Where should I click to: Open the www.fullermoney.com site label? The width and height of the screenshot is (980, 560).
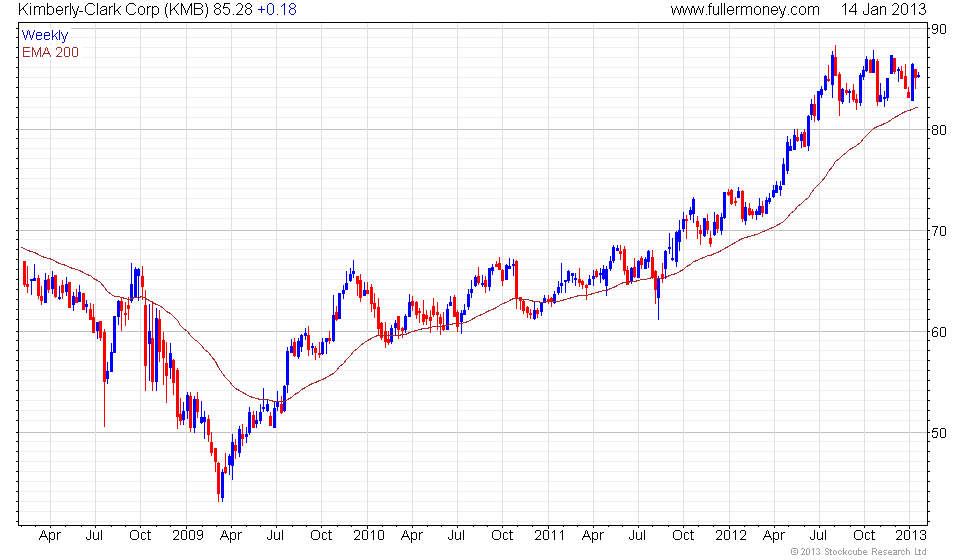[x=745, y=10]
